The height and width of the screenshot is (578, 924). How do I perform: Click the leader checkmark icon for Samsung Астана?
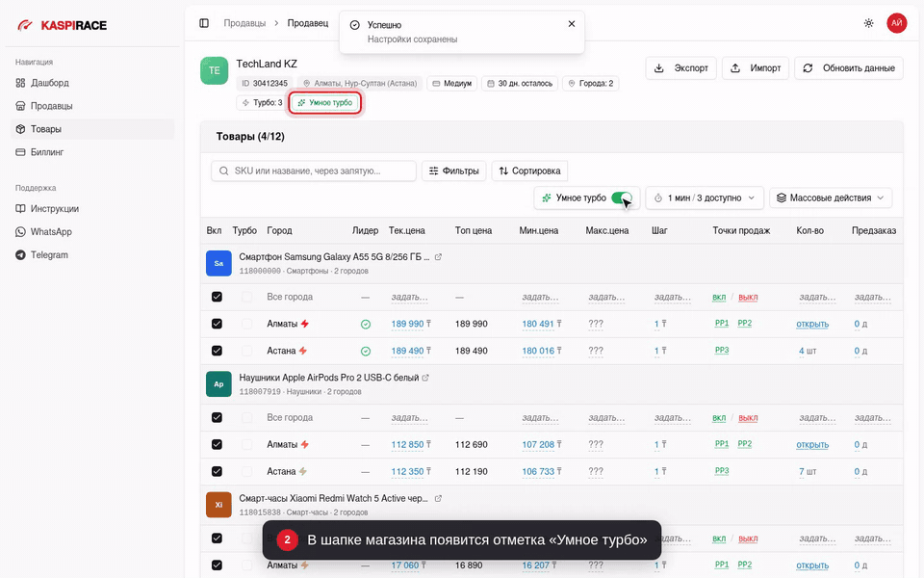[366, 352]
